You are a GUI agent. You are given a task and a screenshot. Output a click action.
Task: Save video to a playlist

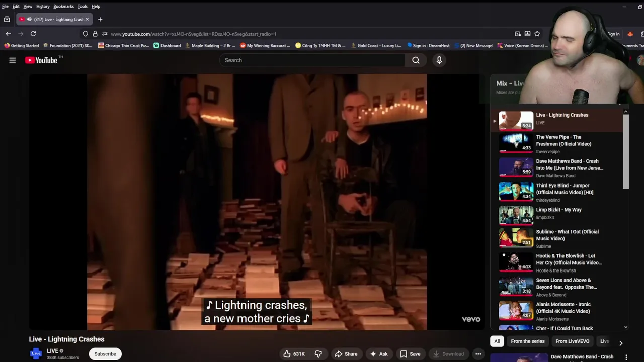(x=410, y=354)
